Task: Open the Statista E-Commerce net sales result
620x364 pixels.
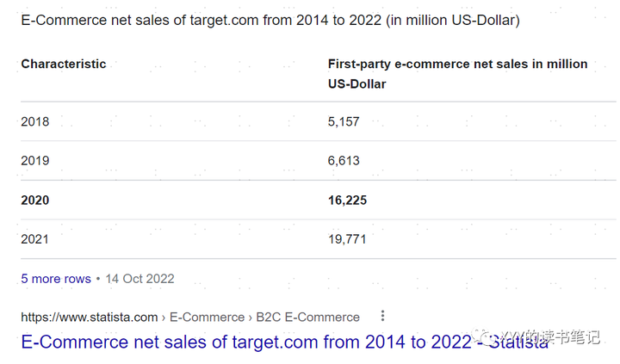Action: [284, 342]
